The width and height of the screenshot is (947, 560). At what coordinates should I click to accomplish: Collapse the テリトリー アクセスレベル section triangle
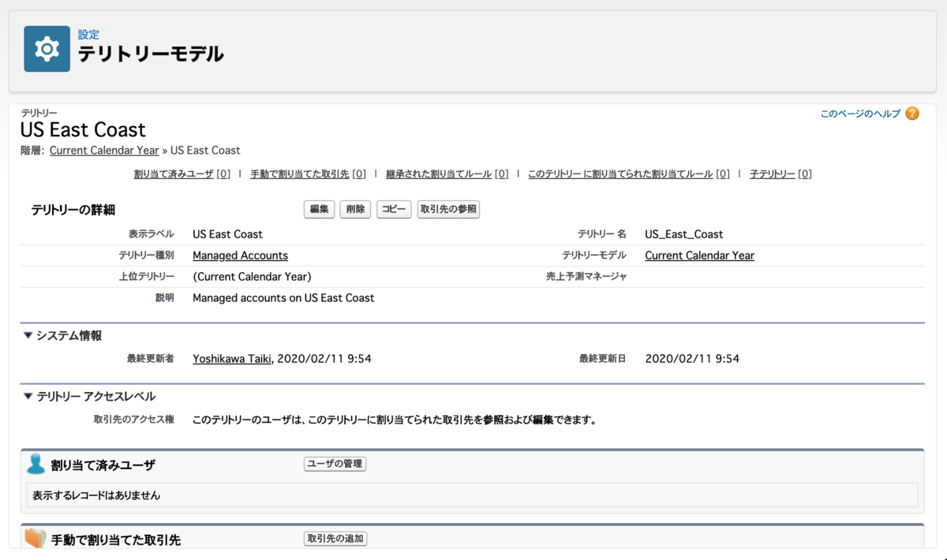click(x=27, y=396)
